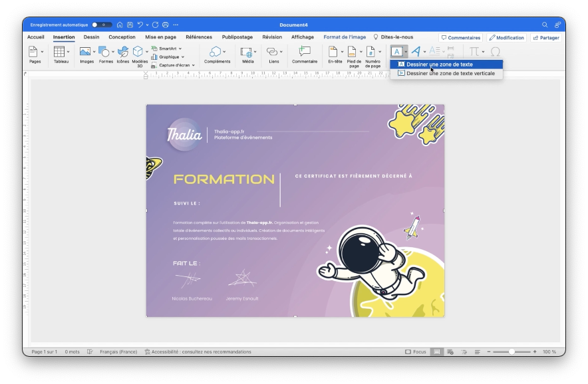588x384 pixels.
Task: Click the Save icon in title bar
Action: point(130,25)
